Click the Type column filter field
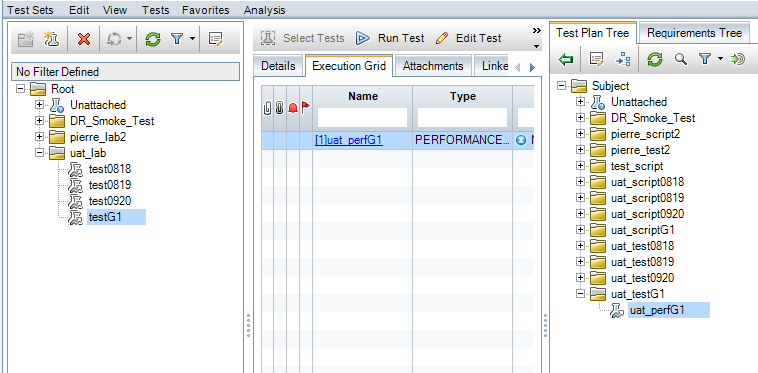This screenshot has height=373, width=758. [x=462, y=117]
